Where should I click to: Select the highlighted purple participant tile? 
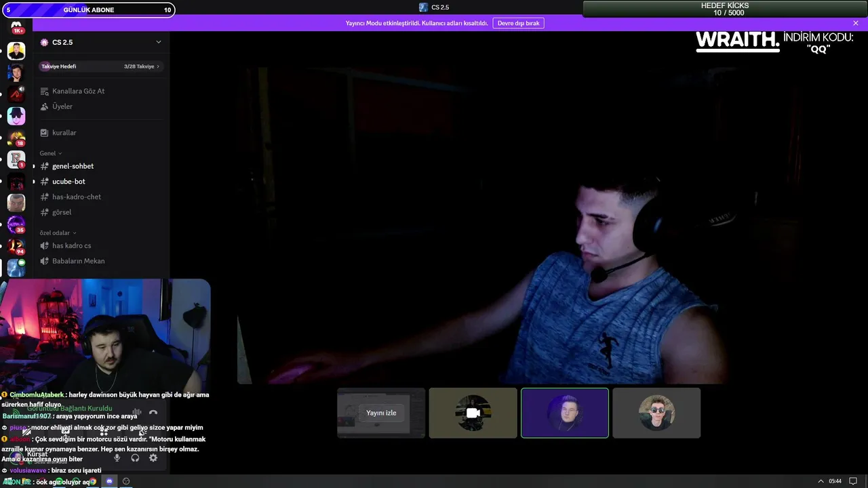tap(565, 413)
